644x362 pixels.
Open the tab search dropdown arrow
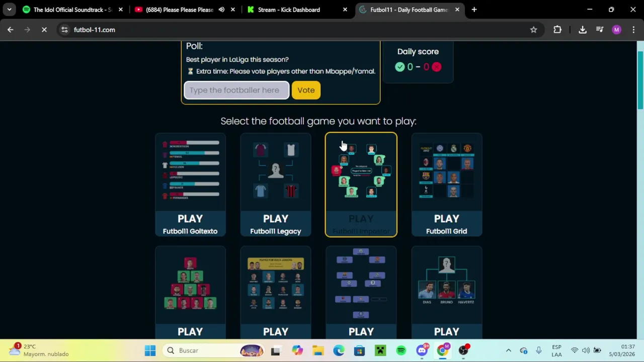(x=9, y=10)
